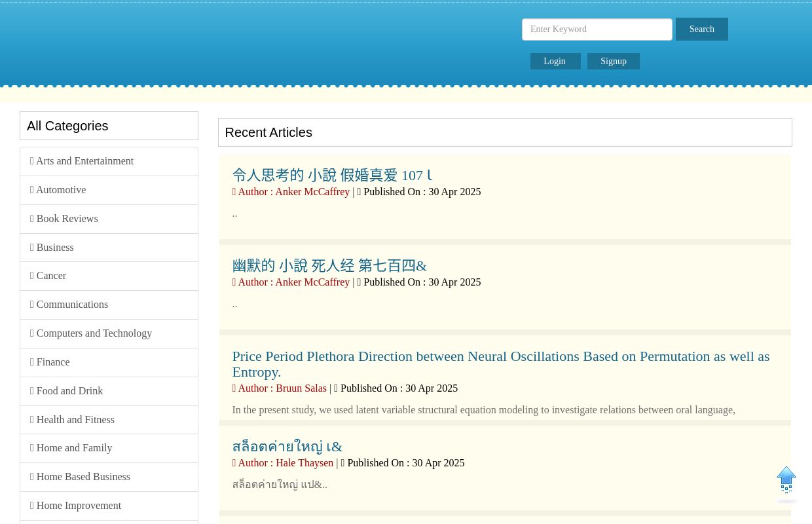The height and width of the screenshot is (524, 812).
Task: Open the Price Period Plethora Direction article
Action: coord(501,364)
